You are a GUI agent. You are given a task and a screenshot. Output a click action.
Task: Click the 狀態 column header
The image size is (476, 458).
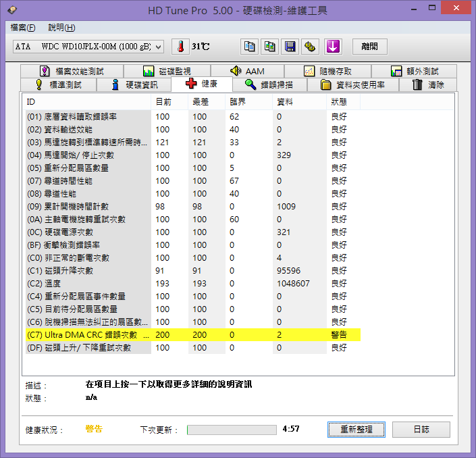tap(344, 102)
